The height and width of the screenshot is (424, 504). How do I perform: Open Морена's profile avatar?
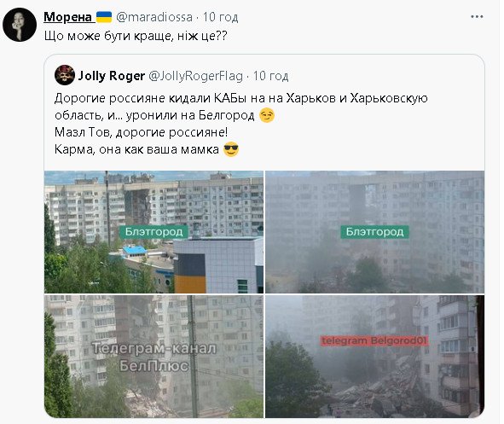[x=20, y=25]
